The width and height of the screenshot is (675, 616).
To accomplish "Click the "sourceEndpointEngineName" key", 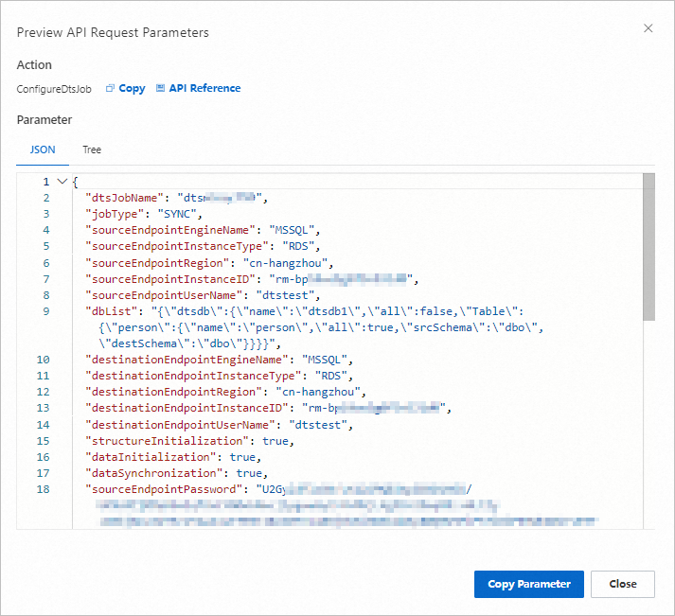I will [170, 230].
